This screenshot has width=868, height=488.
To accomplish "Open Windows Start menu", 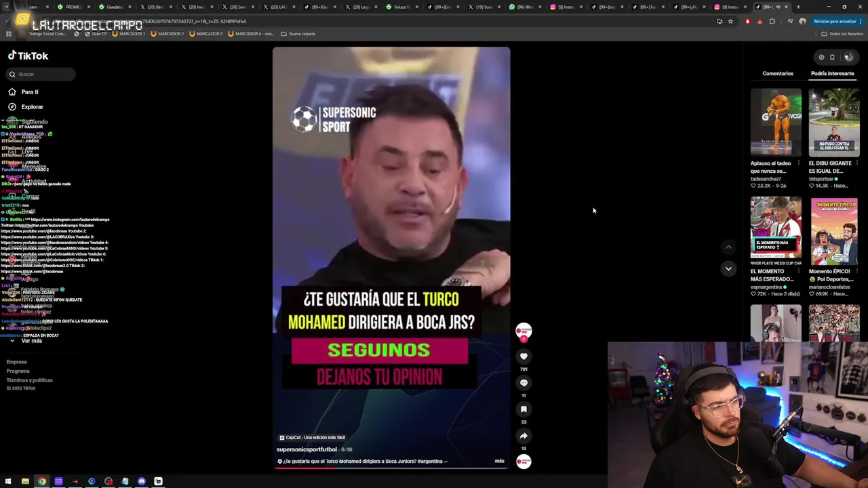I will pos(8,481).
